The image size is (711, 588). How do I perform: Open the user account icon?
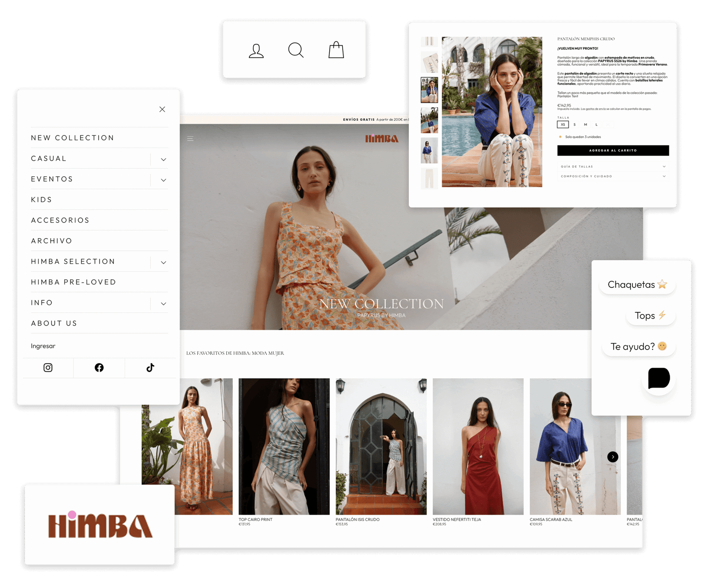point(256,51)
